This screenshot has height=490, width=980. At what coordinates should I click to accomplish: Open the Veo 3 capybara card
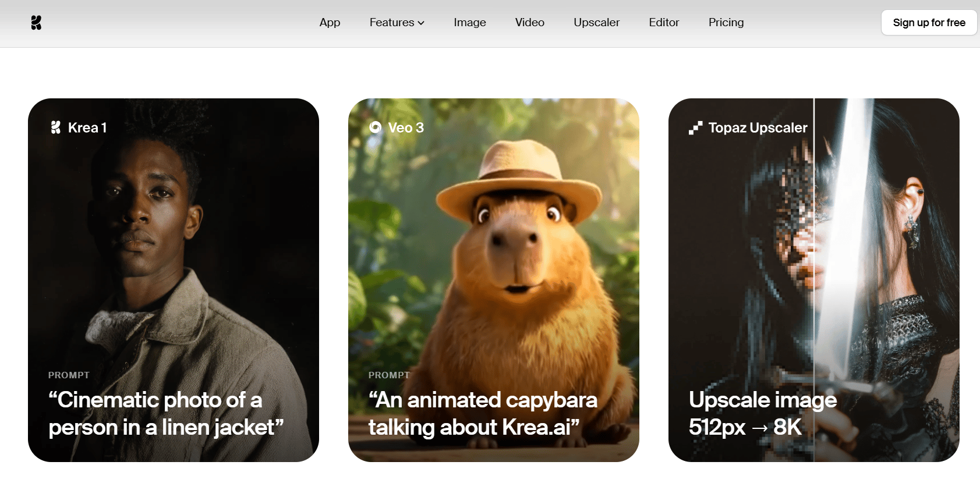tap(494, 280)
